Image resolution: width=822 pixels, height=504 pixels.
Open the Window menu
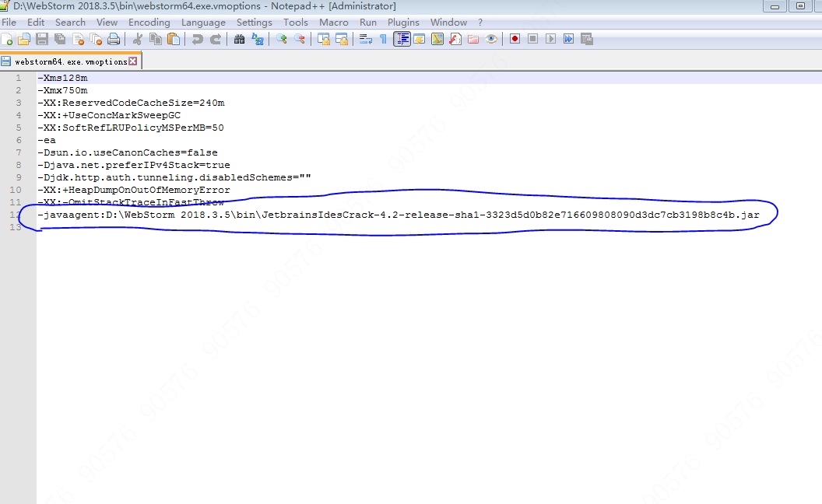coord(448,23)
